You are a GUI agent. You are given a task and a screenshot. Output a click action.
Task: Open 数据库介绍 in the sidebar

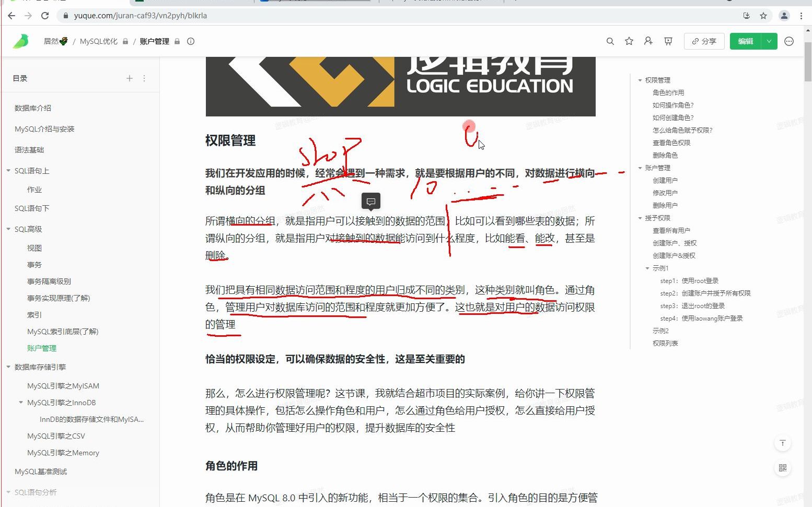pyautogui.click(x=33, y=108)
